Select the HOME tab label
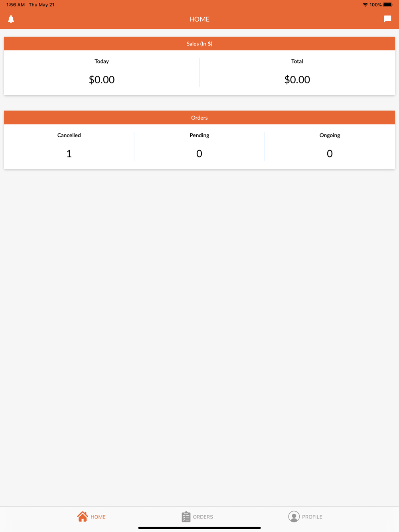 98,517
